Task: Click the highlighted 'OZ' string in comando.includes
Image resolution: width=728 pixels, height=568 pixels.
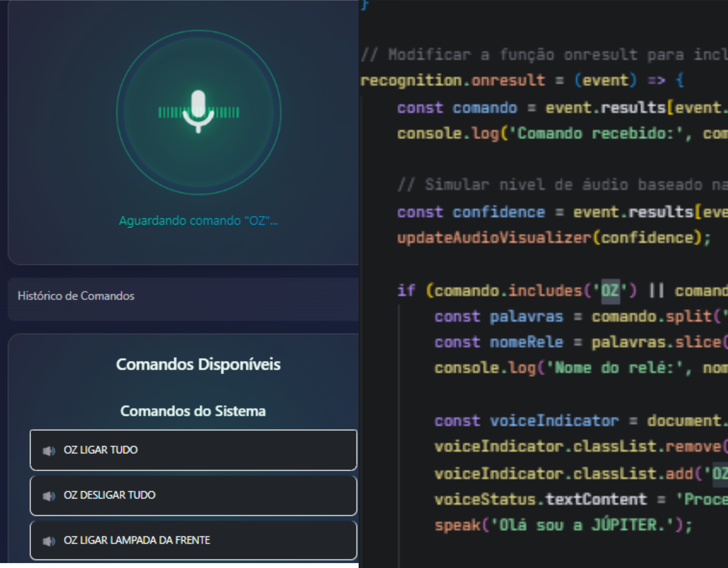Action: point(610,291)
